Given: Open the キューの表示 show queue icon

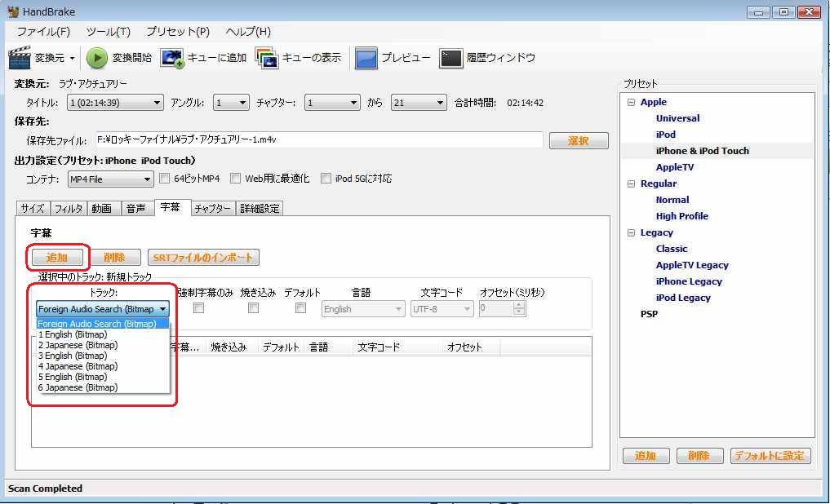Looking at the screenshot, I should (267, 58).
